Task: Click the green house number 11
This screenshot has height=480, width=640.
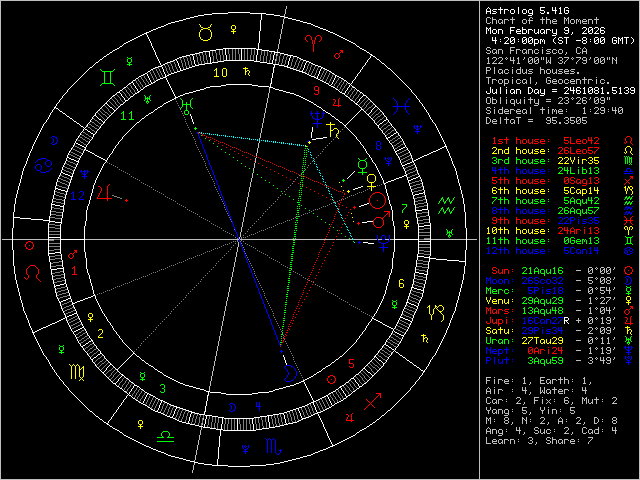Action: click(127, 116)
